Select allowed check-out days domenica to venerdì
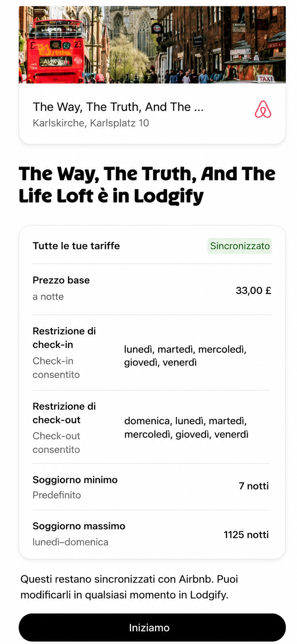This screenshot has height=644, width=297. [186, 427]
